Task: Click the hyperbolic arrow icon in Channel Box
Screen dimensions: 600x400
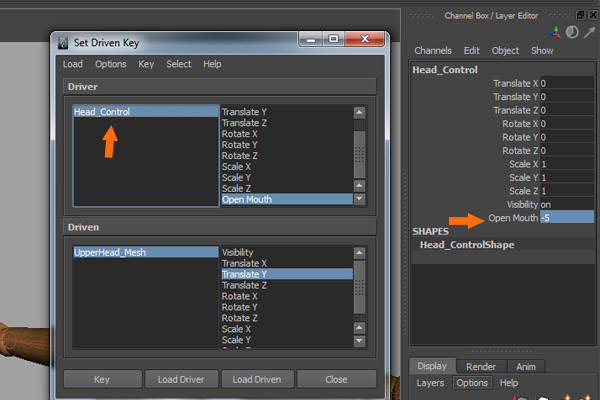Action: pos(589,33)
